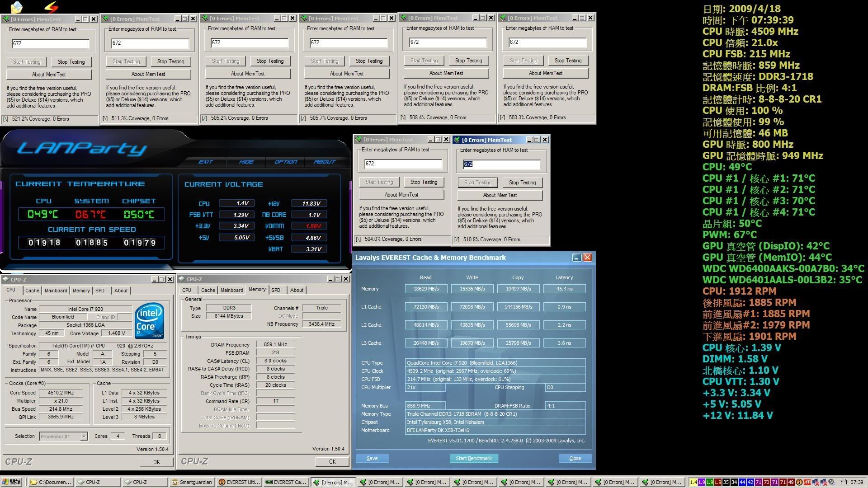Click the folder icon of the C:\Documen... taskbar button
This screenshot has width=868, height=488.
tap(33, 482)
